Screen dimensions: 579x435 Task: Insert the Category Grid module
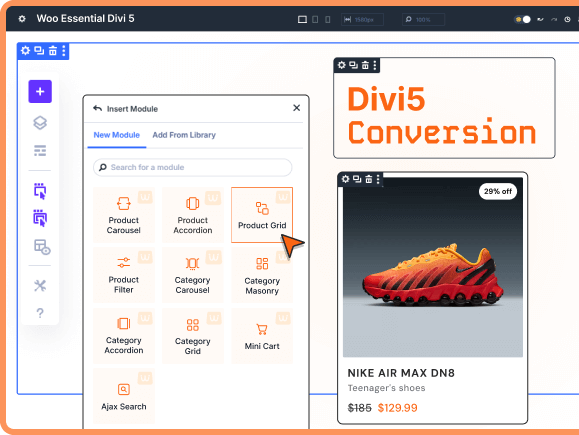click(x=193, y=335)
